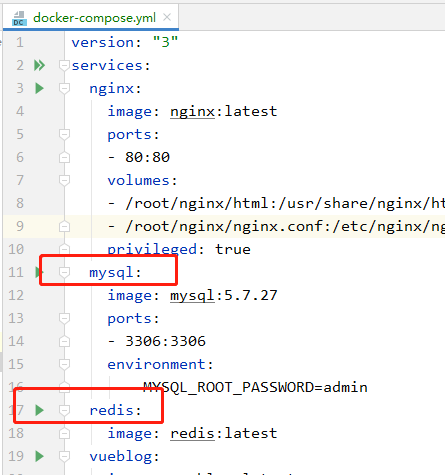Image resolution: width=445 pixels, height=475 pixels.
Task: Collapse the redis block fold marker
Action: (64, 410)
